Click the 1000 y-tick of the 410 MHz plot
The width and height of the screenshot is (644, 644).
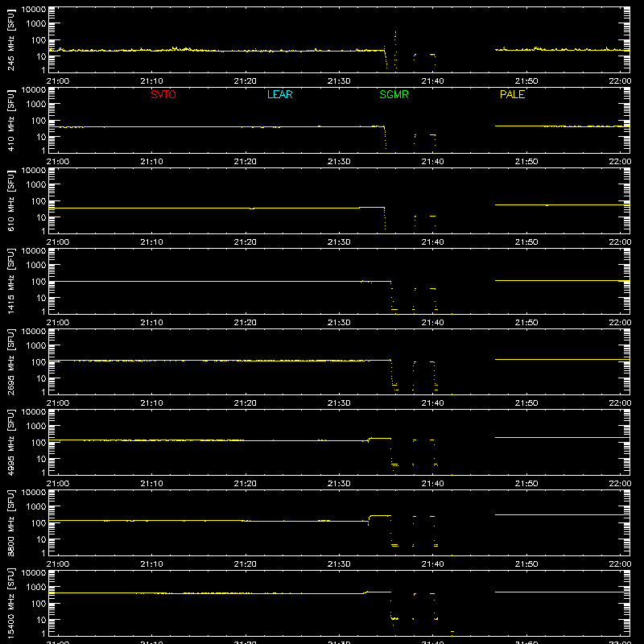click(x=36, y=105)
